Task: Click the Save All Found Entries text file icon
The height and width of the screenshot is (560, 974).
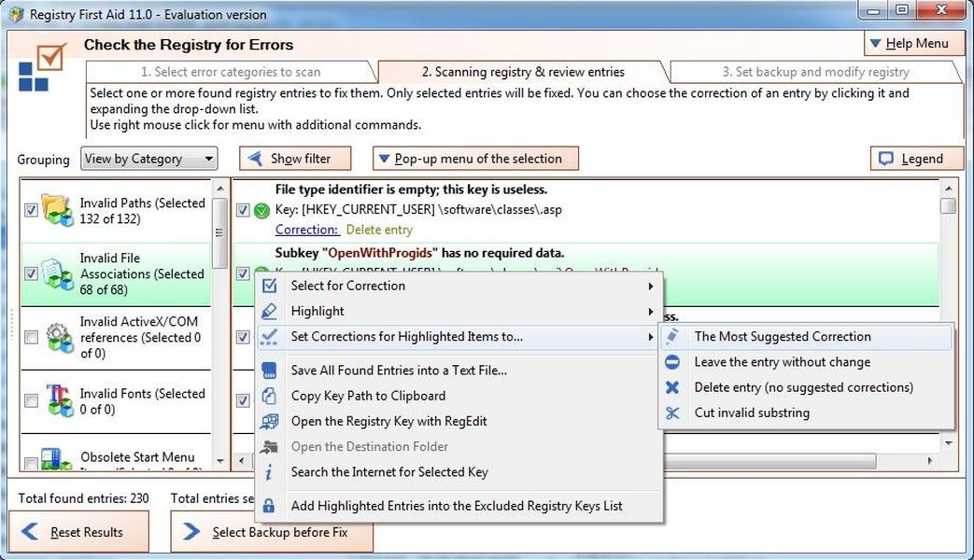Action: [x=270, y=371]
